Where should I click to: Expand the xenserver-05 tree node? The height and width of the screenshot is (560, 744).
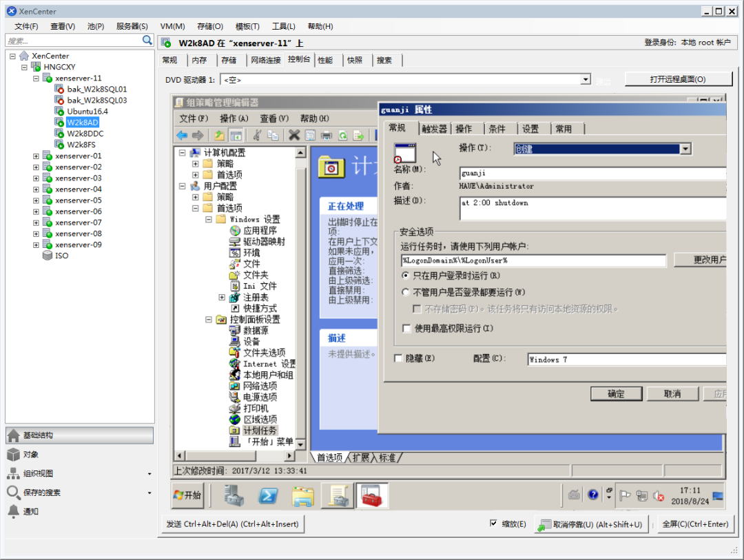tap(36, 200)
